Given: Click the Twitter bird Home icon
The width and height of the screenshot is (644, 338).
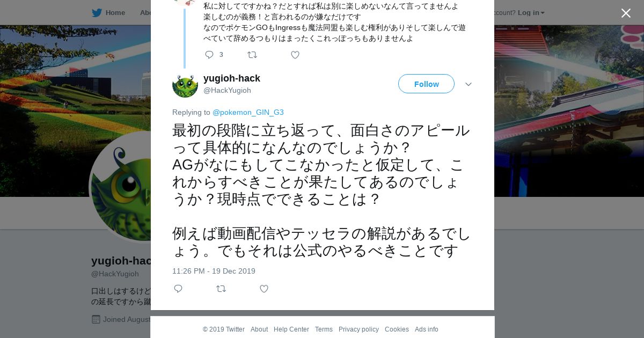Looking at the screenshot, I should click(97, 13).
